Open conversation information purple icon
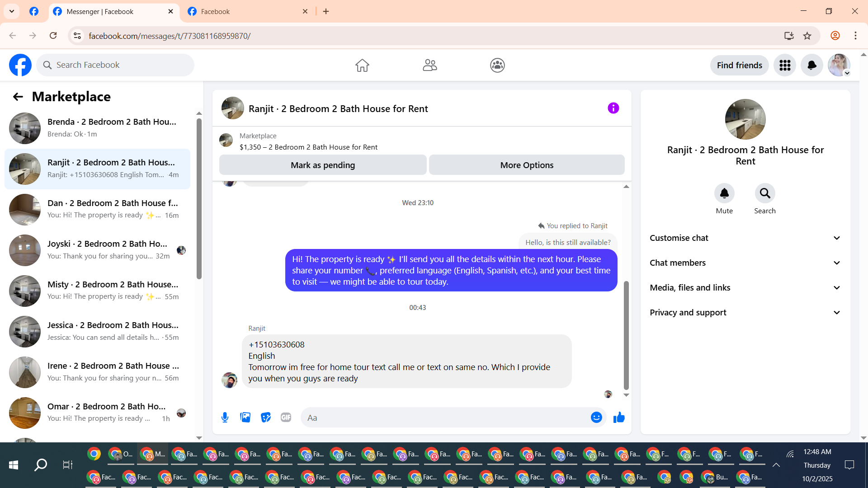868x488 pixels. point(613,108)
